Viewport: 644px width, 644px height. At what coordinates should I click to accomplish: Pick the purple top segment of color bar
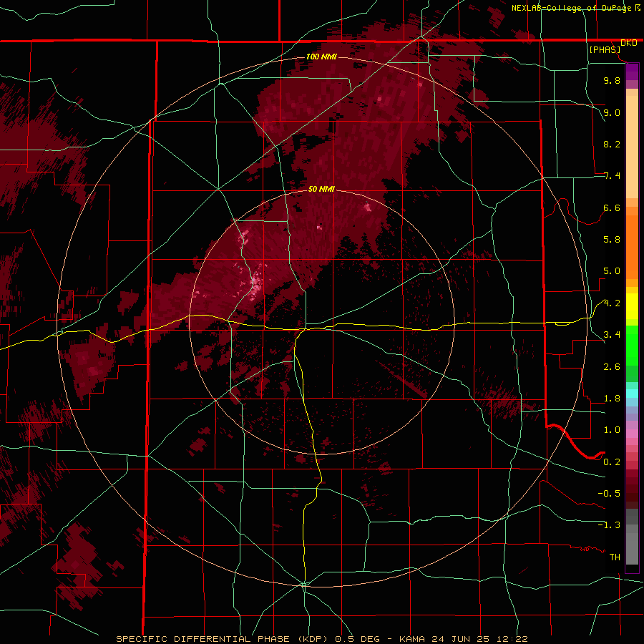click(x=632, y=72)
